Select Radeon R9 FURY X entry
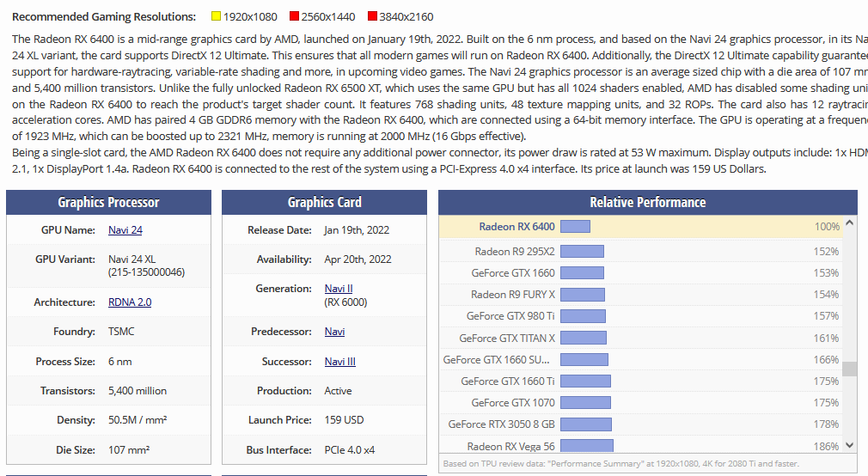The image size is (868, 476). coord(640,295)
